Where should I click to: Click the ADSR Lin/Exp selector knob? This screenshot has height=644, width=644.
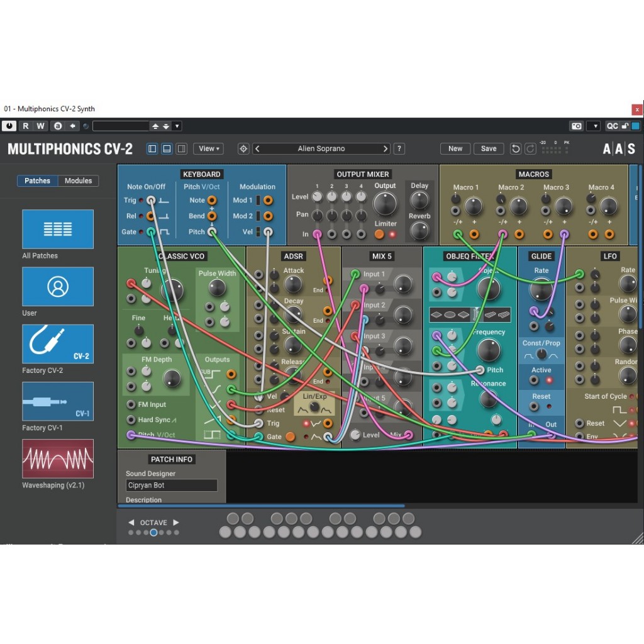point(314,407)
